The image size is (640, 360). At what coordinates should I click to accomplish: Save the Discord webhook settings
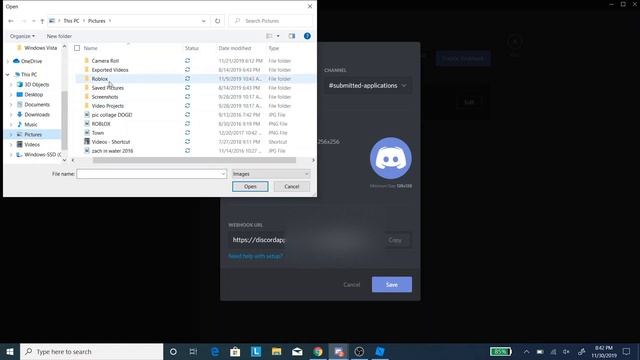coord(392,284)
